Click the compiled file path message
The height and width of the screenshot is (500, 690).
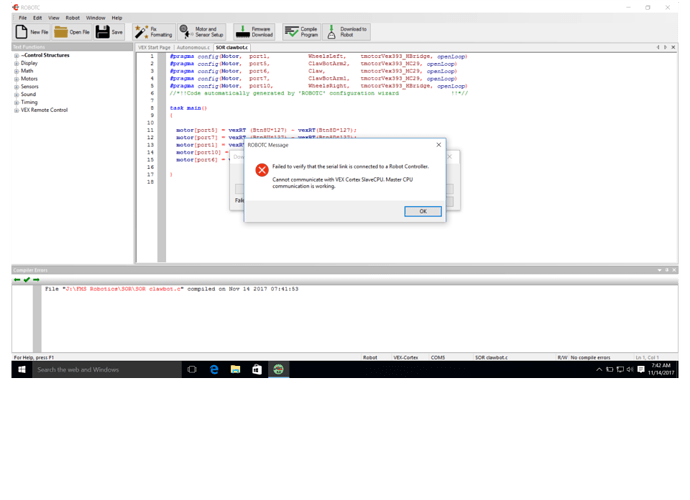172,289
